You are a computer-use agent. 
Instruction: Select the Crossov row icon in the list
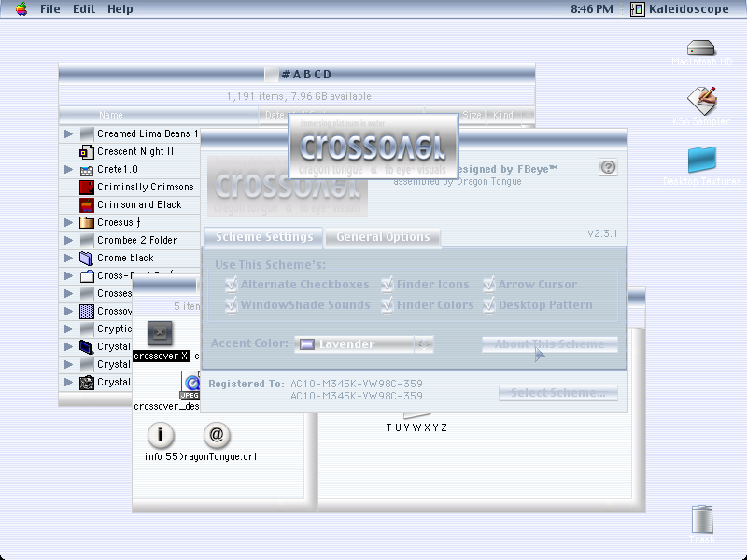pyautogui.click(x=87, y=311)
